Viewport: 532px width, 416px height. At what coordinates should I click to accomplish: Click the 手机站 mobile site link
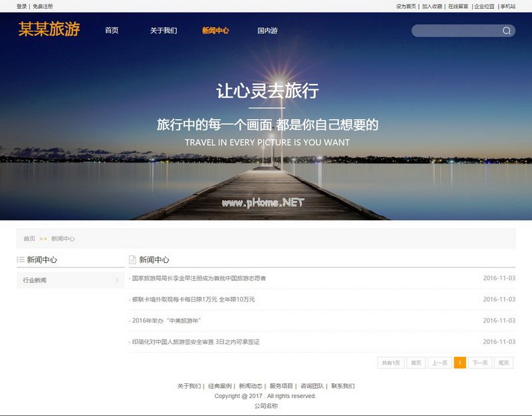coord(508,6)
